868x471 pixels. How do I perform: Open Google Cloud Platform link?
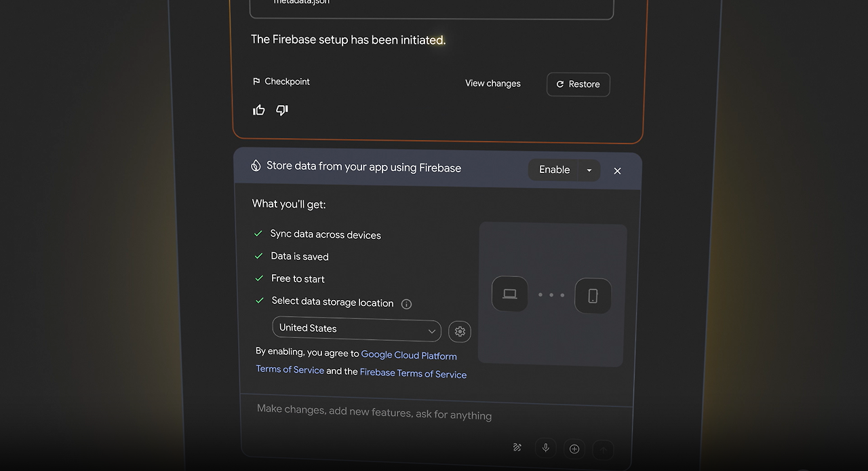pos(409,355)
